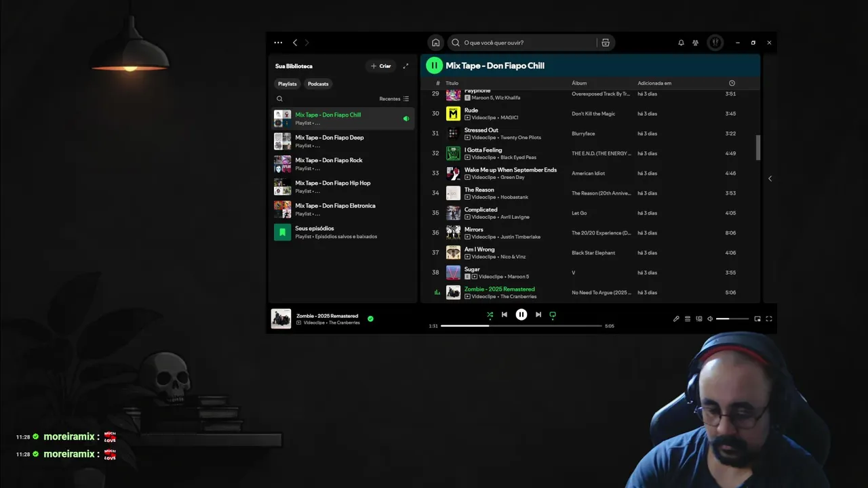The width and height of the screenshot is (868, 488).
Task: Open Connect to a device icon
Action: tap(699, 319)
